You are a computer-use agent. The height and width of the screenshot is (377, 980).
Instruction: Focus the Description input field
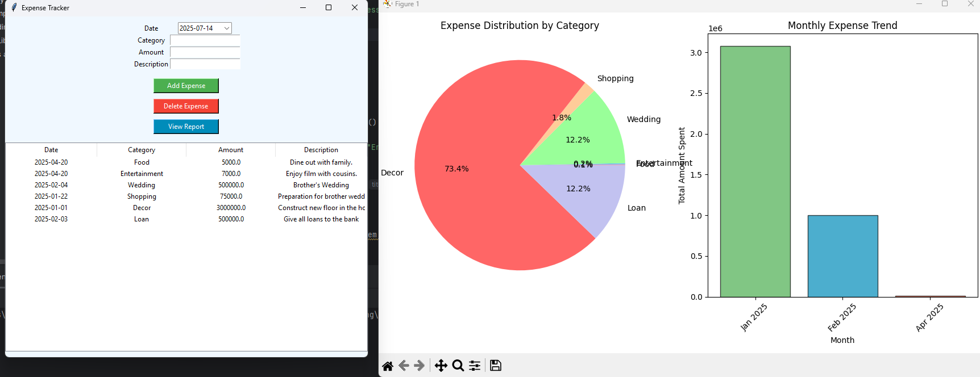click(205, 64)
